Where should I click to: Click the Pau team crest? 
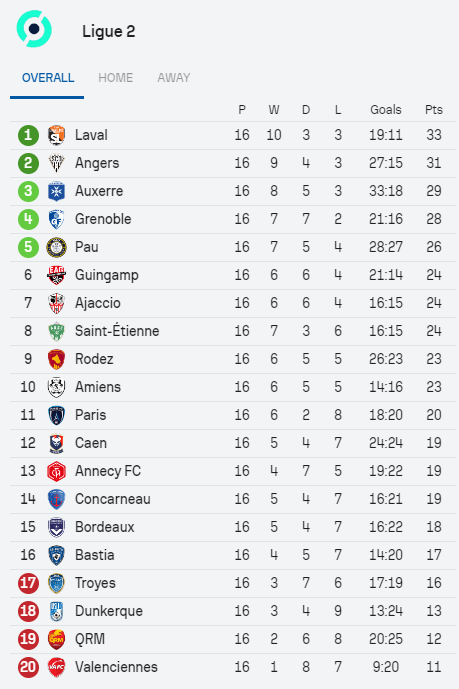coord(56,247)
